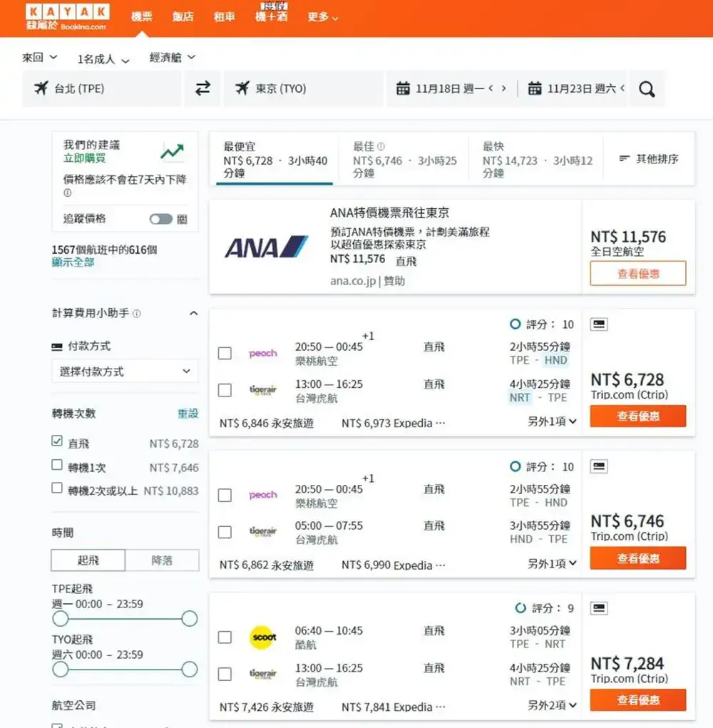713x728 pixels.
Task: Click the Scoot airline logo
Action: 262,637
